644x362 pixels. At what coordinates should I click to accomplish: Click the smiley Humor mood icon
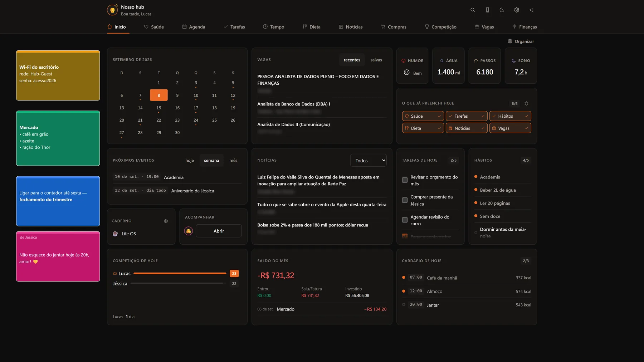pos(406,72)
